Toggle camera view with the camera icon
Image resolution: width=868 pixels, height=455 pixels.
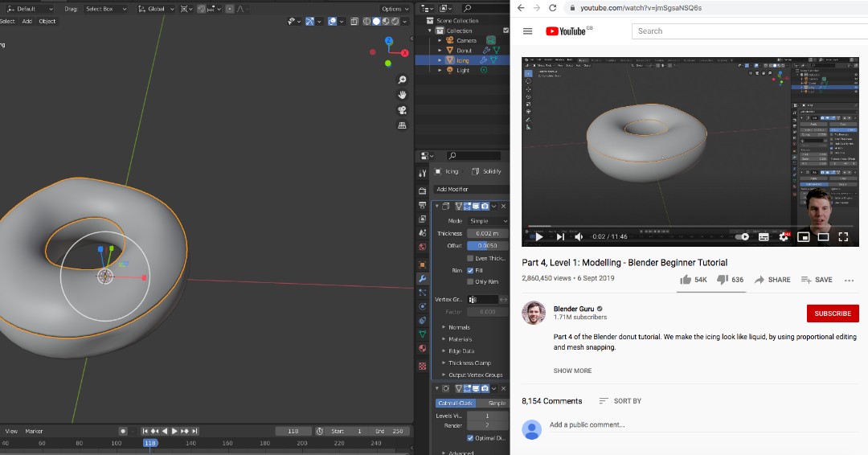coord(403,110)
